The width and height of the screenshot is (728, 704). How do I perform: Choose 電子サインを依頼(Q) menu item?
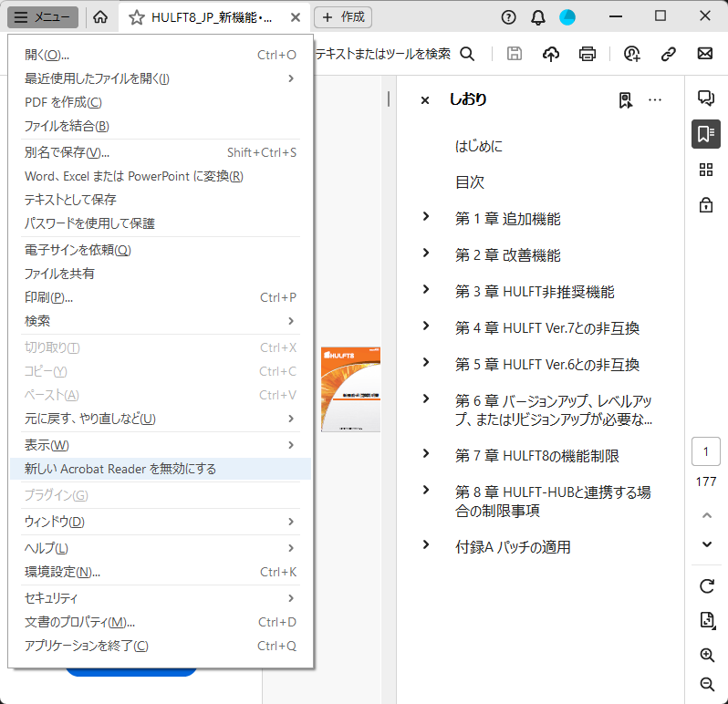point(161,250)
